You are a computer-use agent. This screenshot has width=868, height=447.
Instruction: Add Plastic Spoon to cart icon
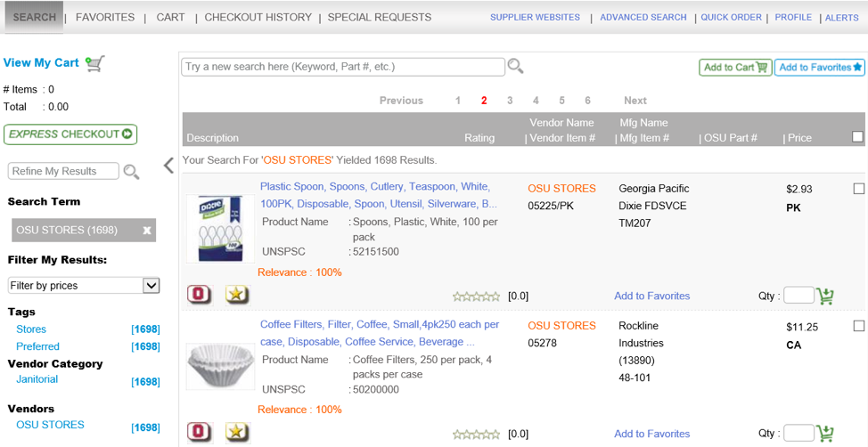825,297
